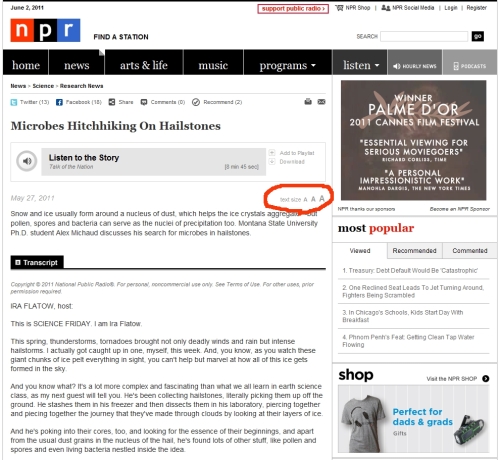Image resolution: width=500 pixels, height=460 pixels.
Task: Click the Perfect for dads & grads shop banner
Action: click(413, 419)
